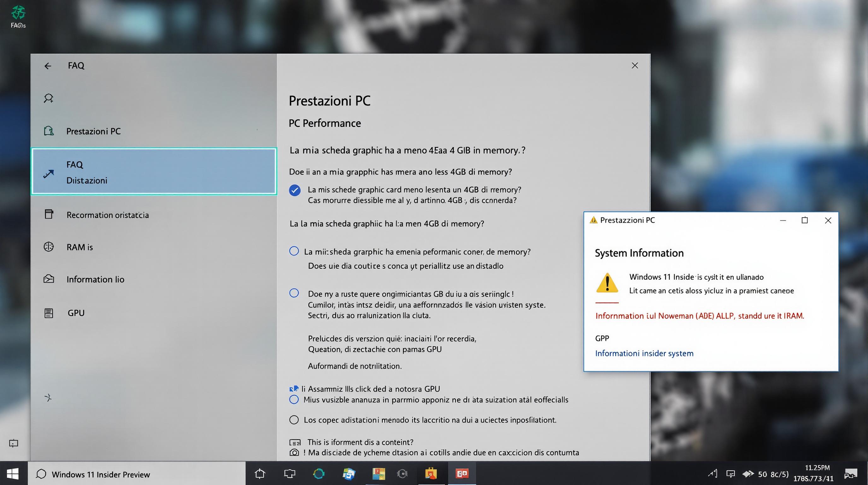Open the Start menu
The height and width of the screenshot is (485, 868).
(13, 474)
